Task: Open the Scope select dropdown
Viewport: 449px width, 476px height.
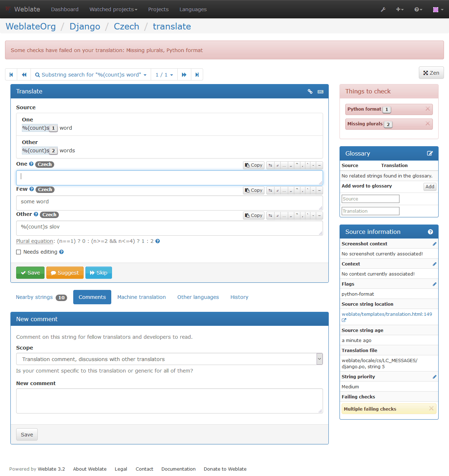Action: coord(169,359)
